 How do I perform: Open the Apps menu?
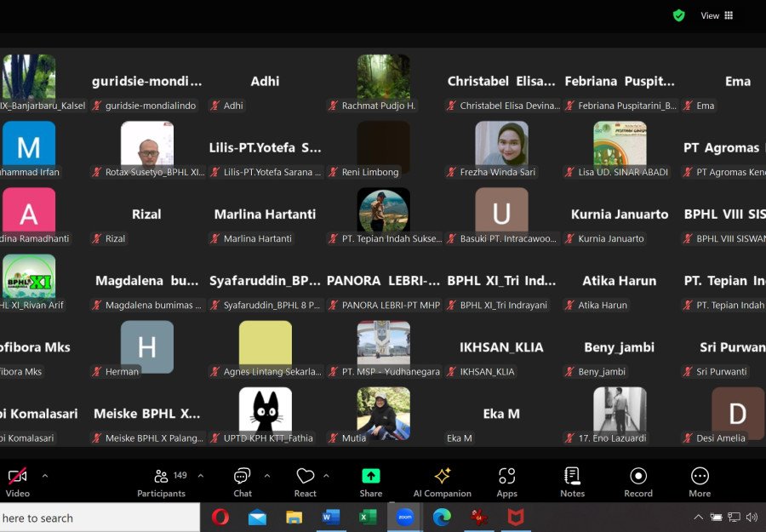click(x=506, y=482)
